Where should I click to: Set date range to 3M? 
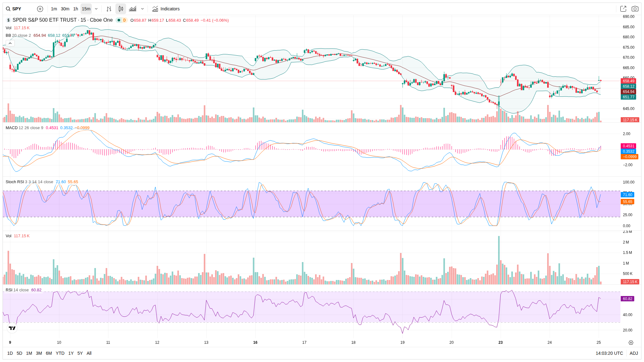[x=39, y=353]
